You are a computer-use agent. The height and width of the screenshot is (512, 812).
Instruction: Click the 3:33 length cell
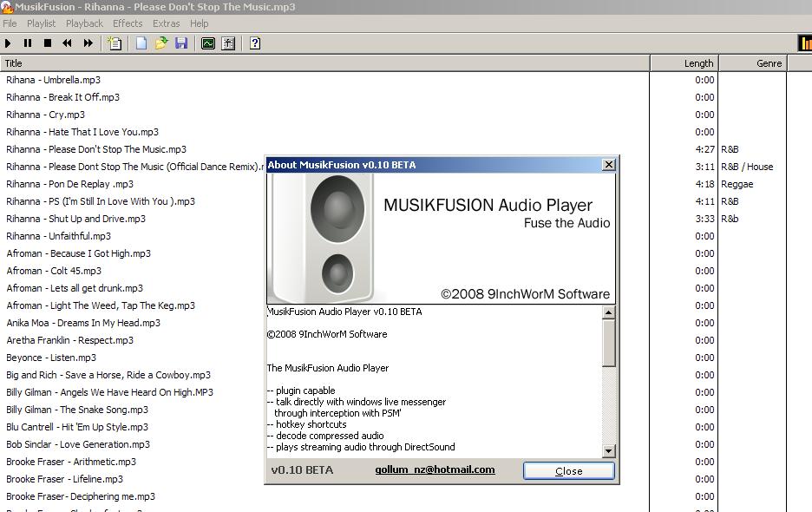[704, 219]
